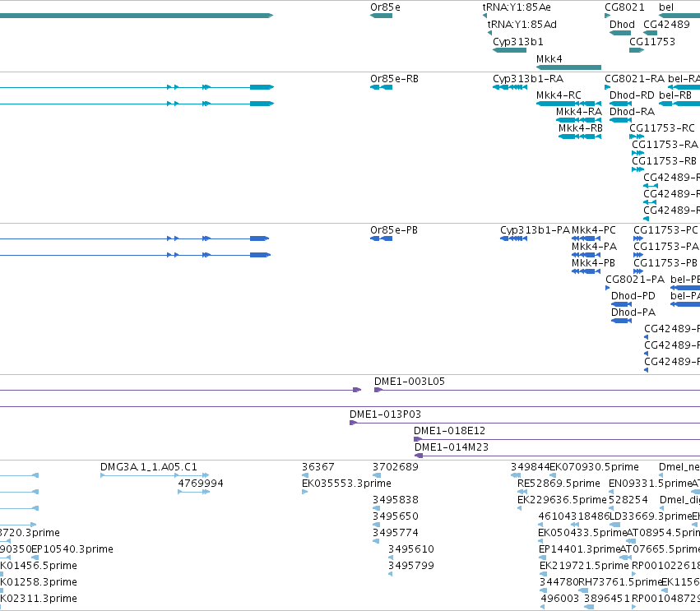The image size is (700, 611).
Task: Select the CG11753-RC transcript label
Action: [662, 128]
